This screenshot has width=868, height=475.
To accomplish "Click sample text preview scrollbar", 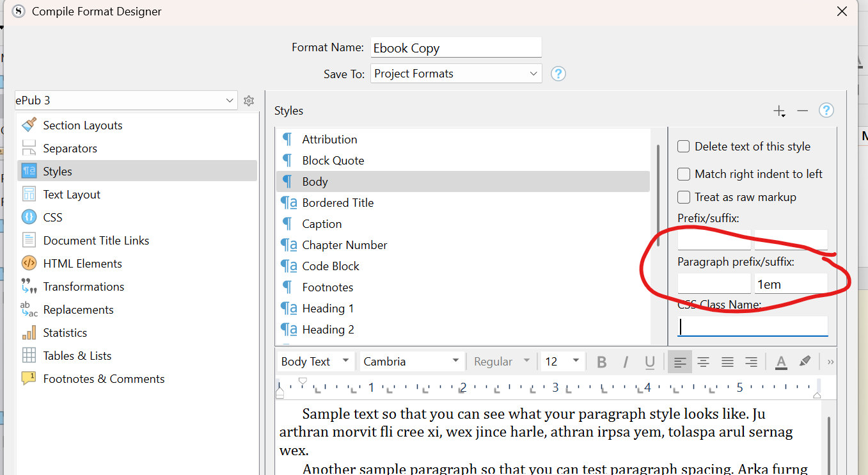I will [830, 444].
